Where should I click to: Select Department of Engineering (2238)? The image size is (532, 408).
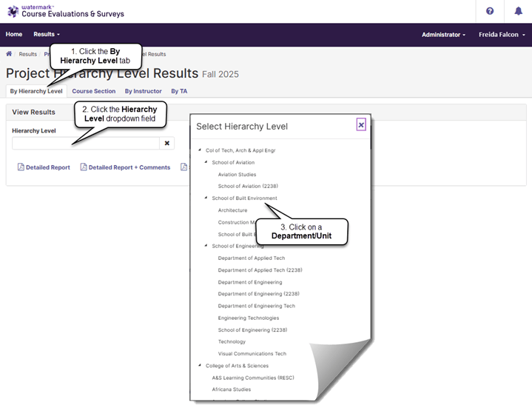coord(258,294)
